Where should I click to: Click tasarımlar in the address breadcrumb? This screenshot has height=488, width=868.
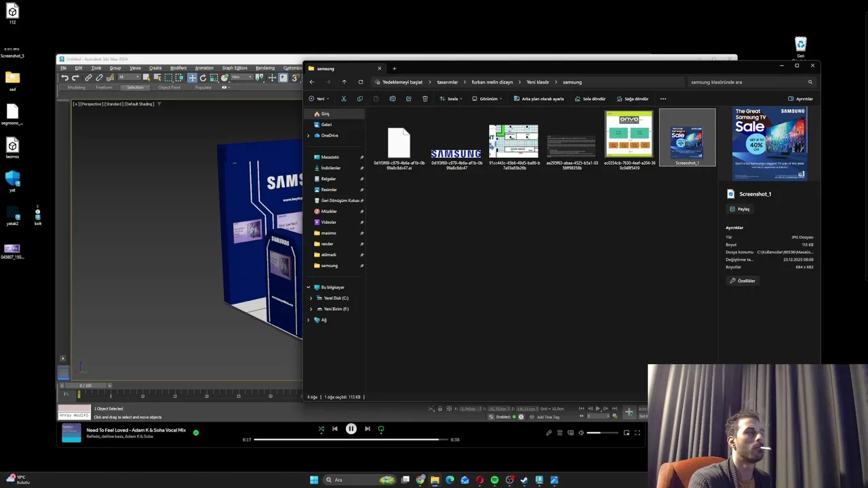click(447, 82)
